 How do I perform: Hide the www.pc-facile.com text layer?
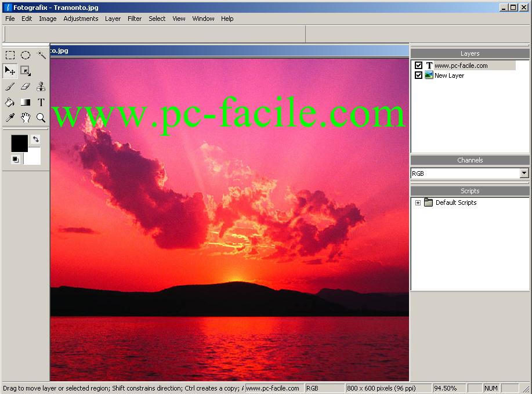point(418,66)
